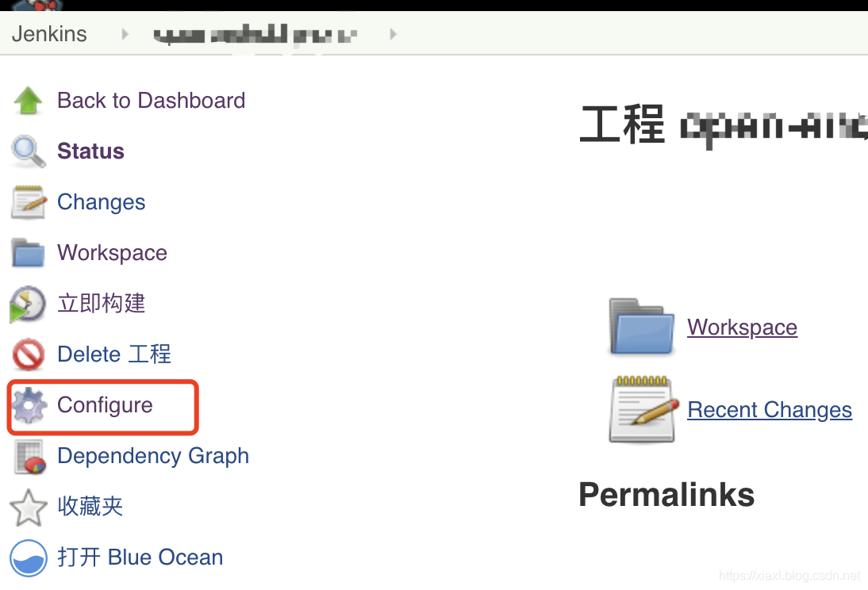Click the magnifying glass Status icon

click(29, 151)
